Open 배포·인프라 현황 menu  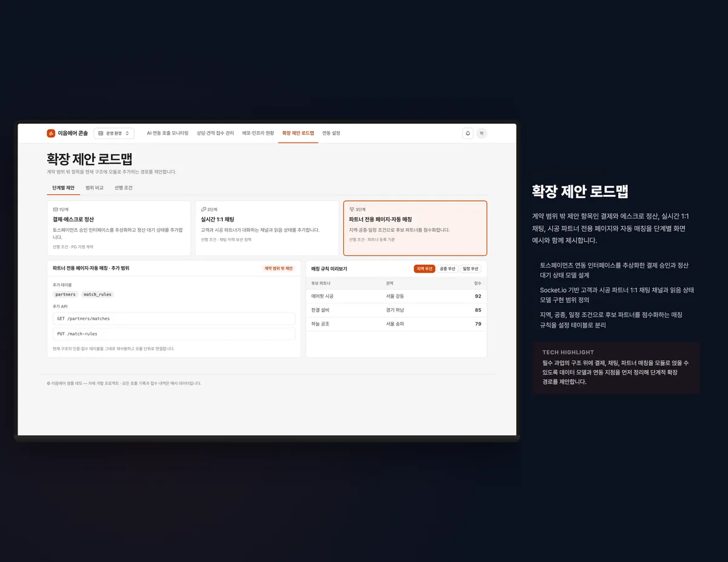[x=258, y=133]
